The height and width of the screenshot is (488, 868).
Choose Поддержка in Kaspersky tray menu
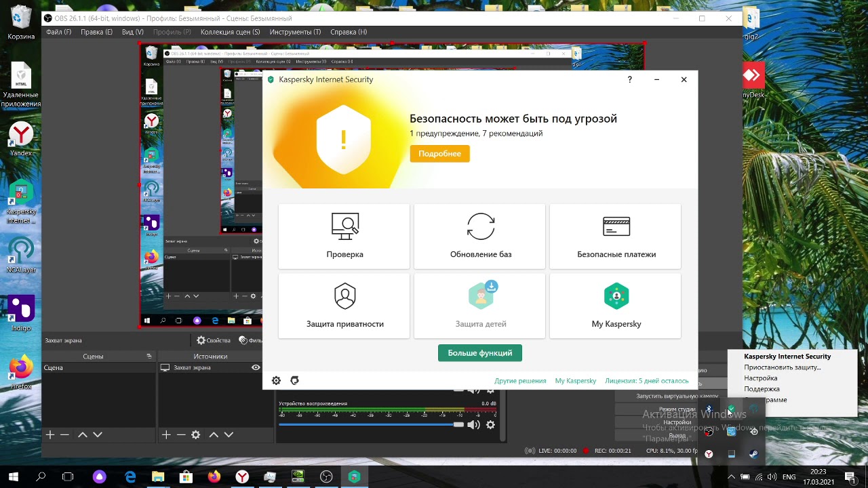coord(762,389)
